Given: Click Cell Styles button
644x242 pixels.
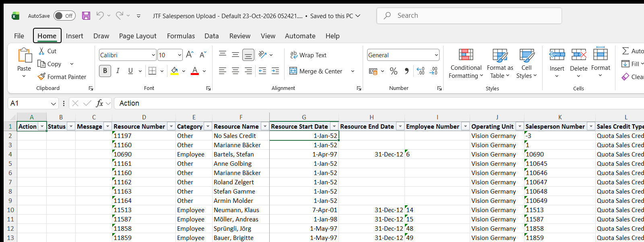Looking at the screenshot, I should [526, 64].
